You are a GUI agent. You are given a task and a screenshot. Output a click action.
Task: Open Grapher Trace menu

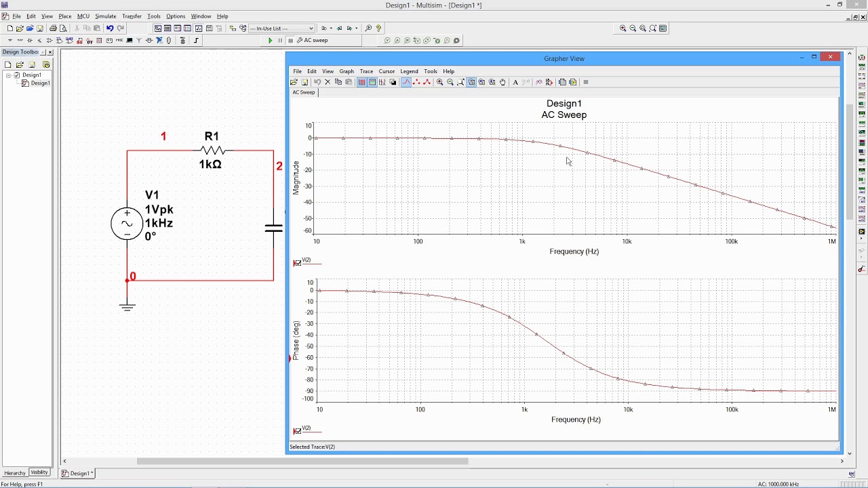(366, 71)
